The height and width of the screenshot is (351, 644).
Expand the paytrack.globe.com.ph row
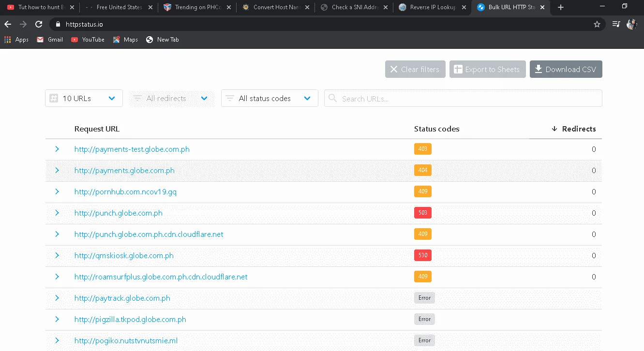[57, 298]
